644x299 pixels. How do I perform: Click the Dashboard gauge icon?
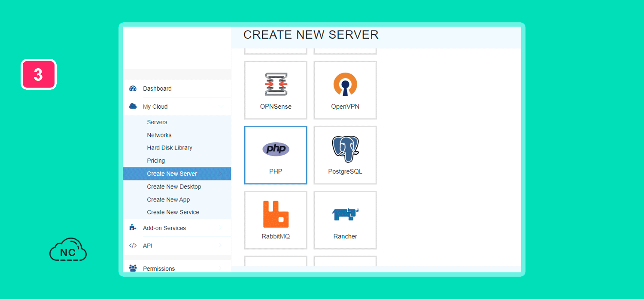tap(133, 88)
